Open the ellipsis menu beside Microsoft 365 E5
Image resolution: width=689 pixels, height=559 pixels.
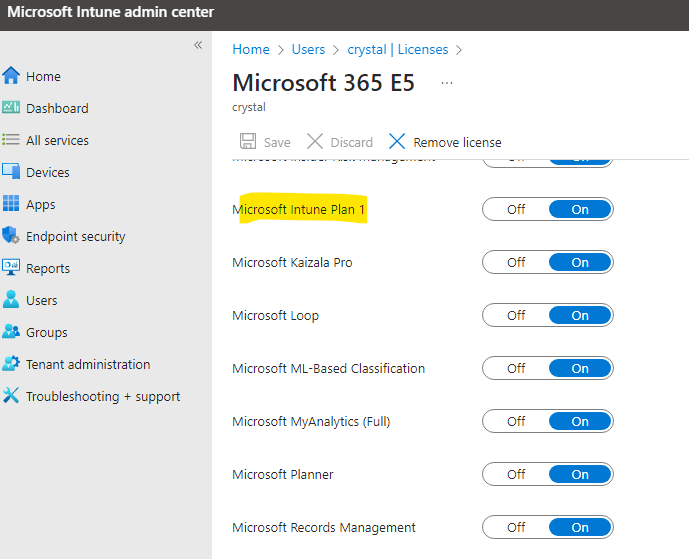tap(447, 82)
